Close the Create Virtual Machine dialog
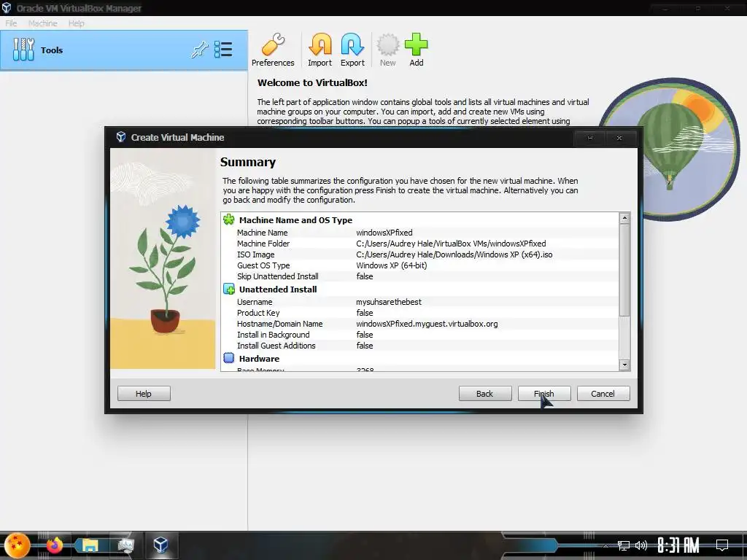 [x=619, y=138]
